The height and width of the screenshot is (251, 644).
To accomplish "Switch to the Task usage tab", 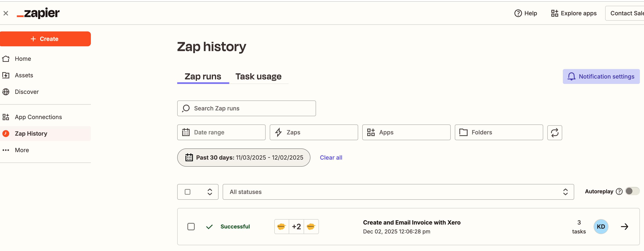I will point(258,76).
